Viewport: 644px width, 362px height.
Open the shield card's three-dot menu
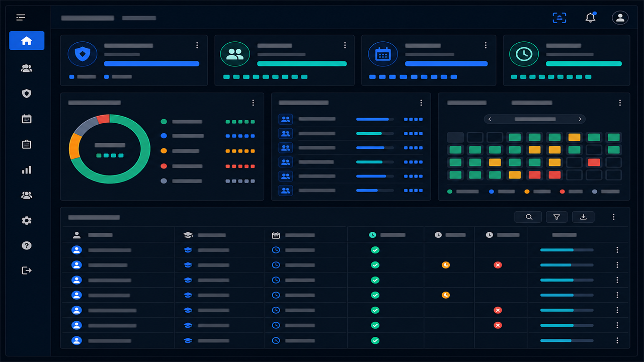click(197, 45)
